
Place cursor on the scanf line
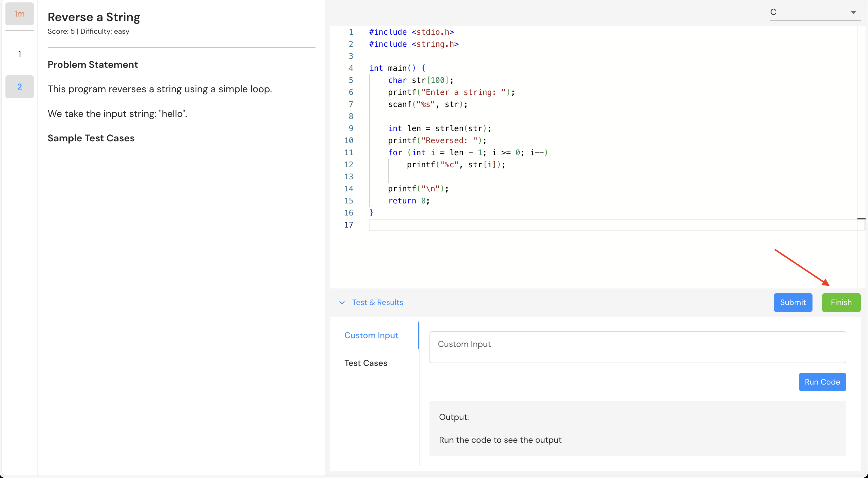(x=428, y=104)
